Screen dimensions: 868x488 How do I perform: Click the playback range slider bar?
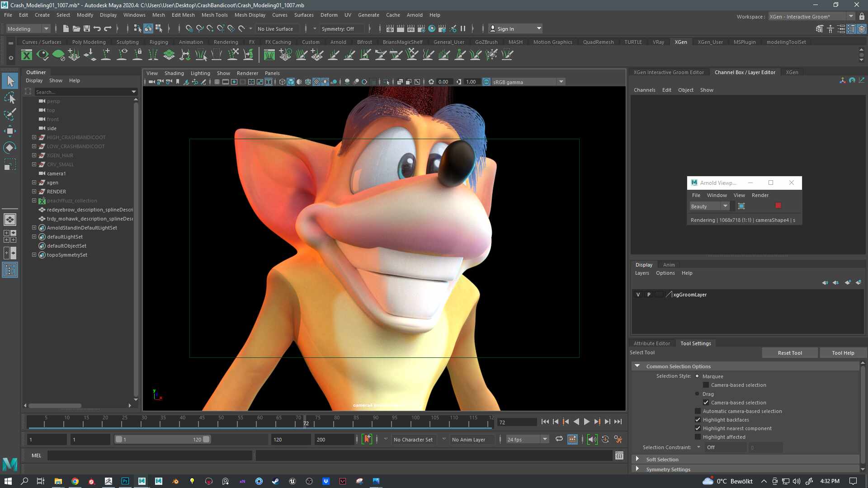(x=163, y=439)
